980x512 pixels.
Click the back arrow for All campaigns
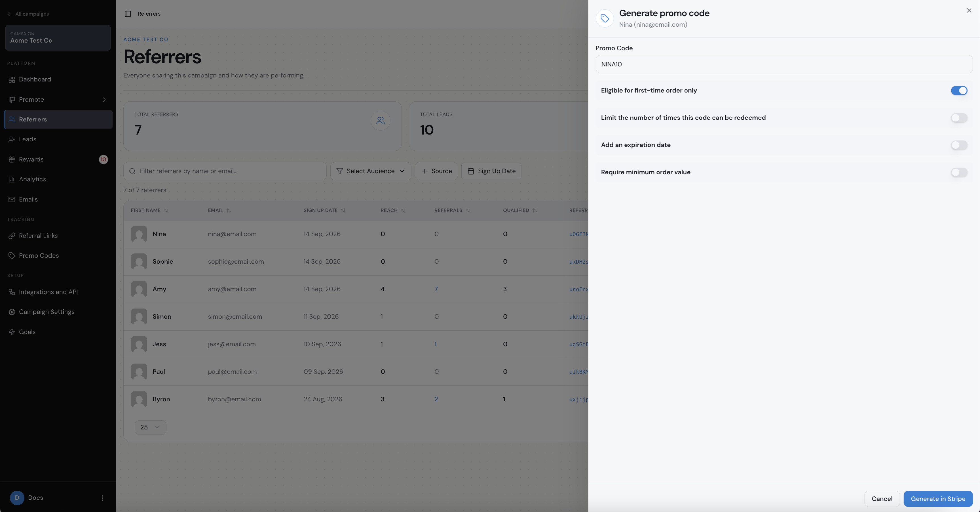[x=10, y=14]
